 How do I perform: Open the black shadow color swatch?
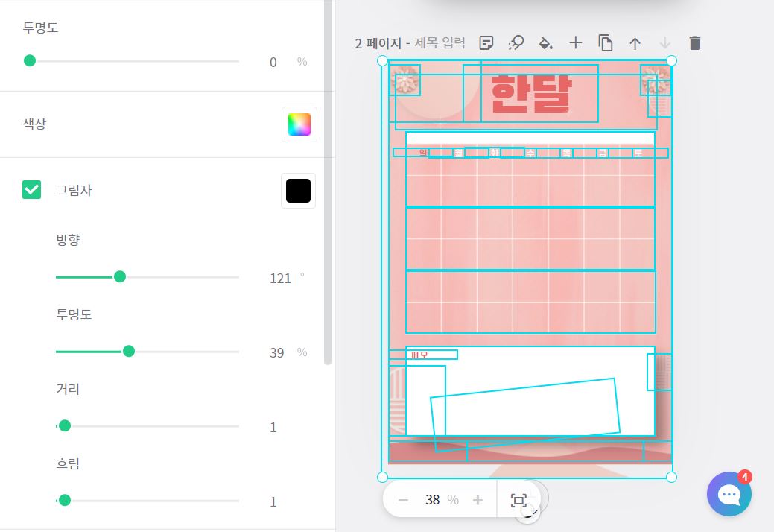tap(298, 191)
